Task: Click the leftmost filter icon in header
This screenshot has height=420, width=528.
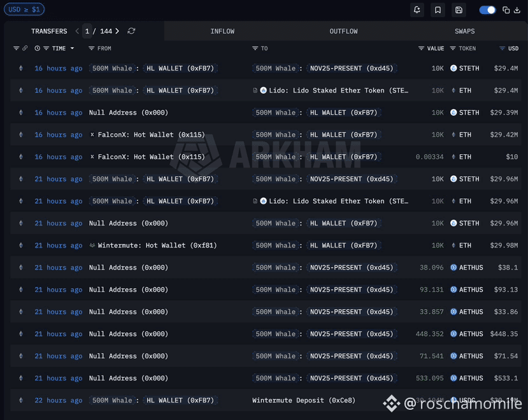Action: [16, 48]
